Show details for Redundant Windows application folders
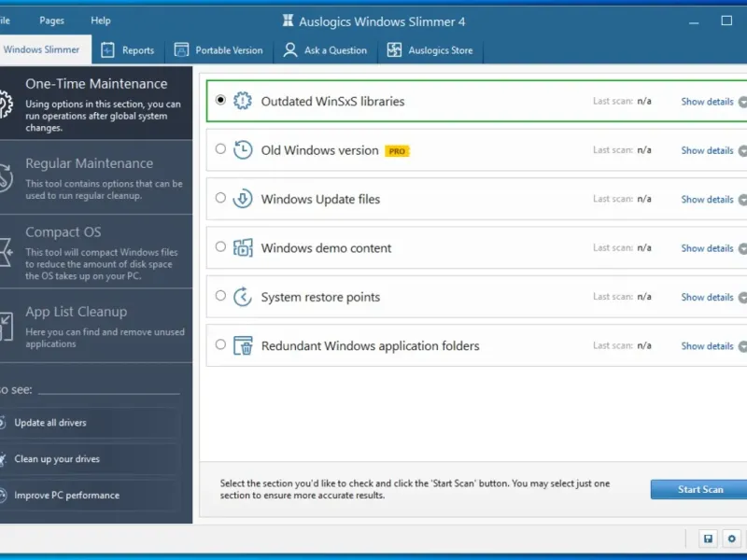The image size is (747, 560). 707,346
